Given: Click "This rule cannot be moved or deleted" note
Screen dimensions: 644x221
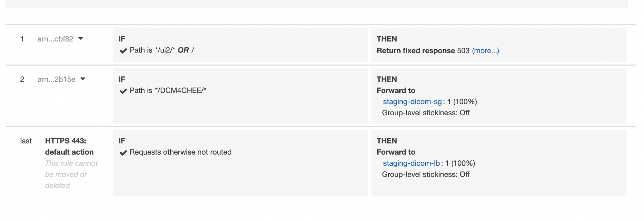Looking at the screenshot, I should coord(71,174).
